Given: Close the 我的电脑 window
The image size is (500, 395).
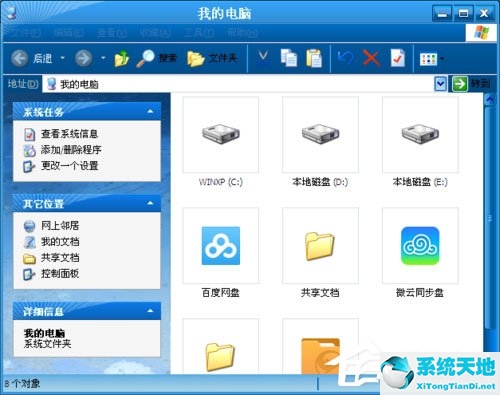Looking at the screenshot, I should pyautogui.click(x=484, y=14).
